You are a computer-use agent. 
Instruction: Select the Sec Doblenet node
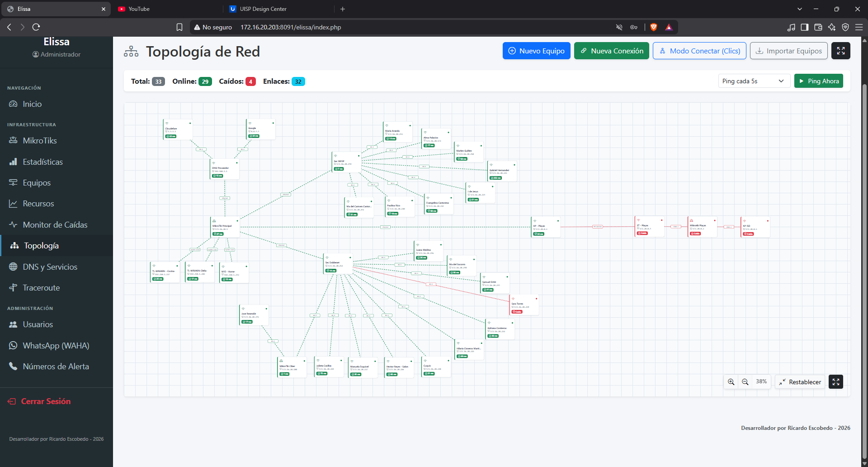[338, 264]
